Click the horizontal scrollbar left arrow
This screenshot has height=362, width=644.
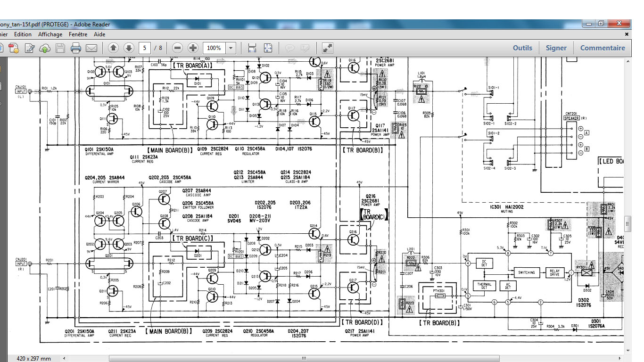coord(64,358)
